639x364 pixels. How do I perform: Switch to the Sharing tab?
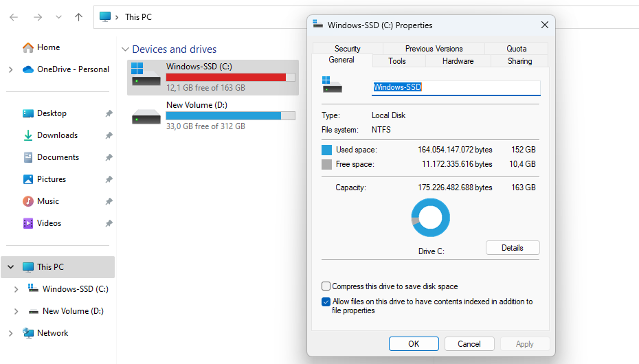pyautogui.click(x=519, y=61)
